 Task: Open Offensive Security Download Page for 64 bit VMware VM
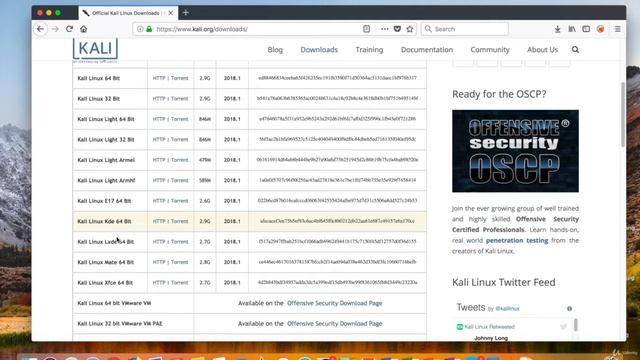coord(335,303)
